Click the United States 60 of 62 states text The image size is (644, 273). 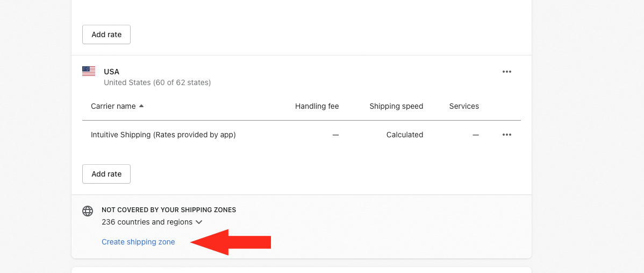pyautogui.click(x=157, y=82)
